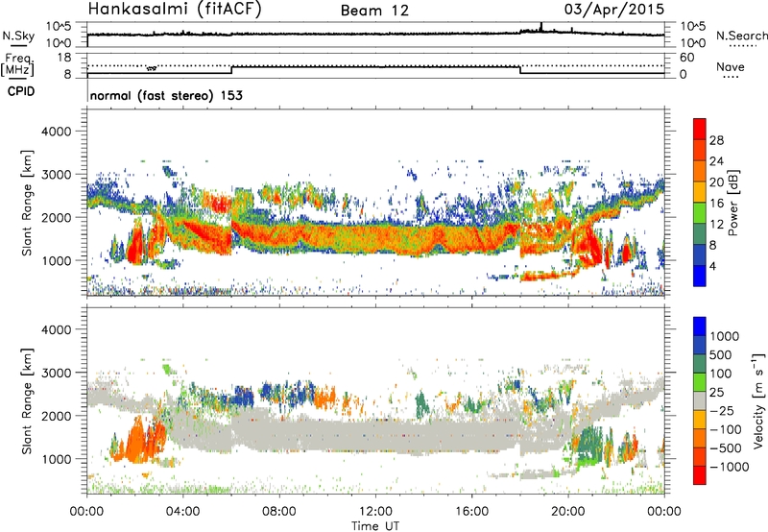Click the N.Sky legend label
The width and height of the screenshot is (768, 532).
click(x=18, y=36)
